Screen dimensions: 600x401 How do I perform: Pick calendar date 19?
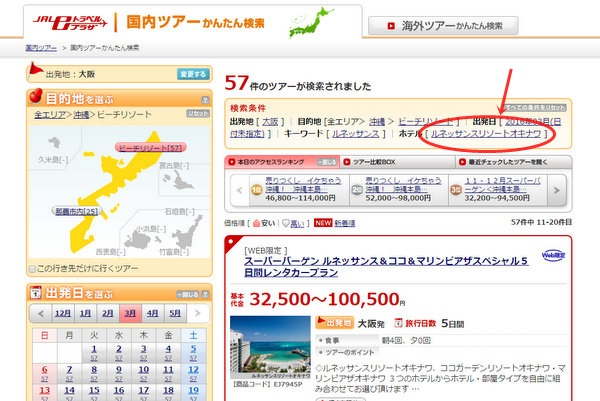[x=193, y=393]
